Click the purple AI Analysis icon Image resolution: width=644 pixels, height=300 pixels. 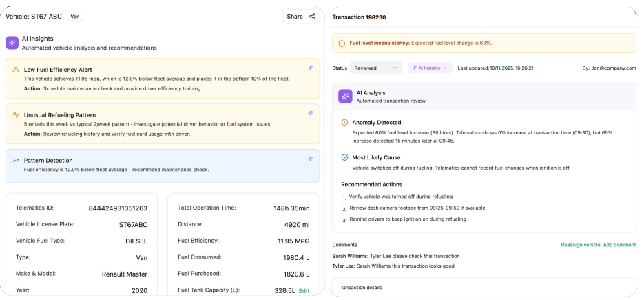point(345,96)
